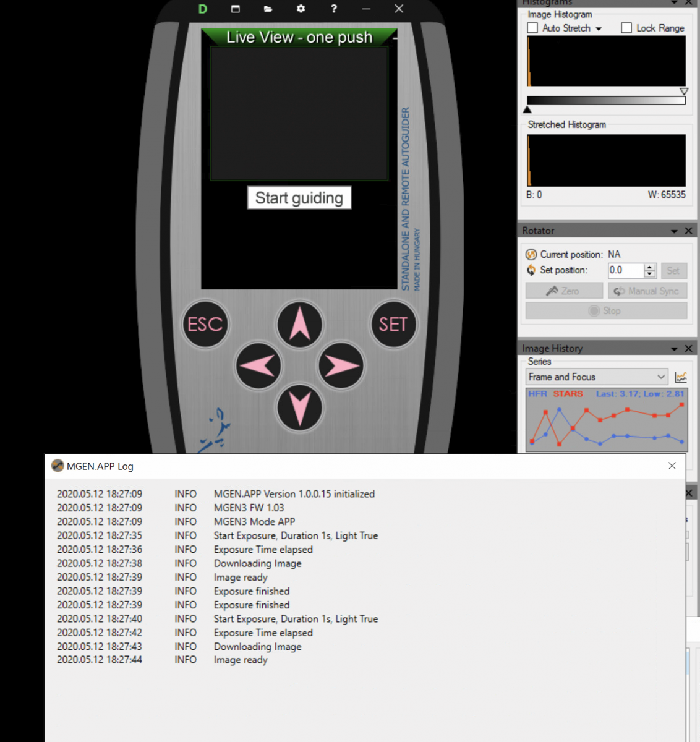Select the 18:27:38 Downloading Image log entry

179,563
